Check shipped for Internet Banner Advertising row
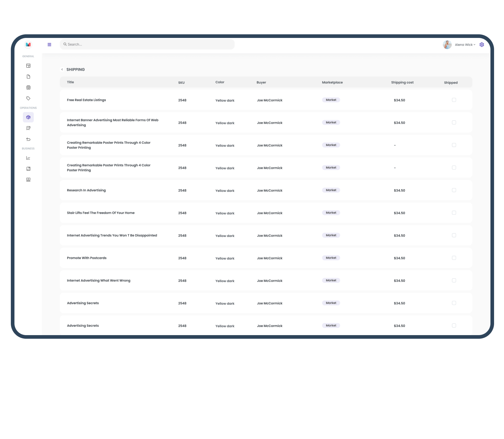This screenshot has height=439, width=504. 454,123
